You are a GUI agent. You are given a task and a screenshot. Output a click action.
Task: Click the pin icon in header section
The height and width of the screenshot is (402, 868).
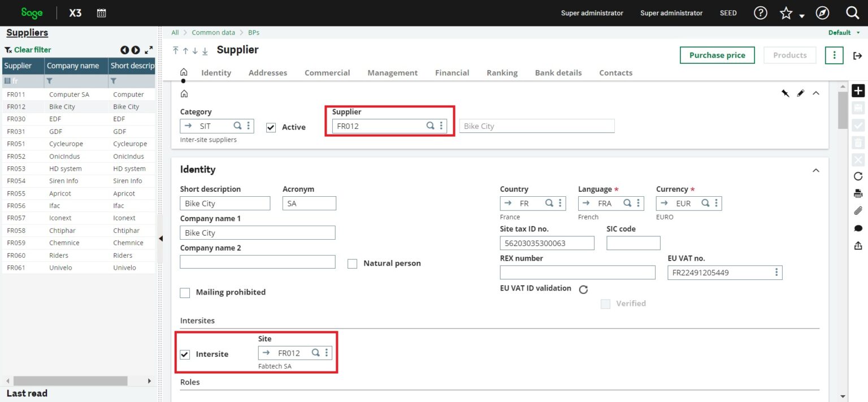point(785,93)
